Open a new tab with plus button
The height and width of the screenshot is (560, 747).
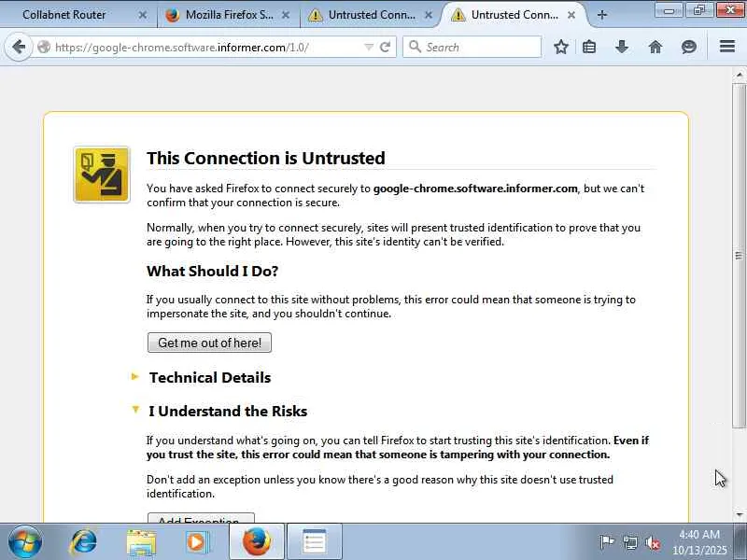[601, 15]
